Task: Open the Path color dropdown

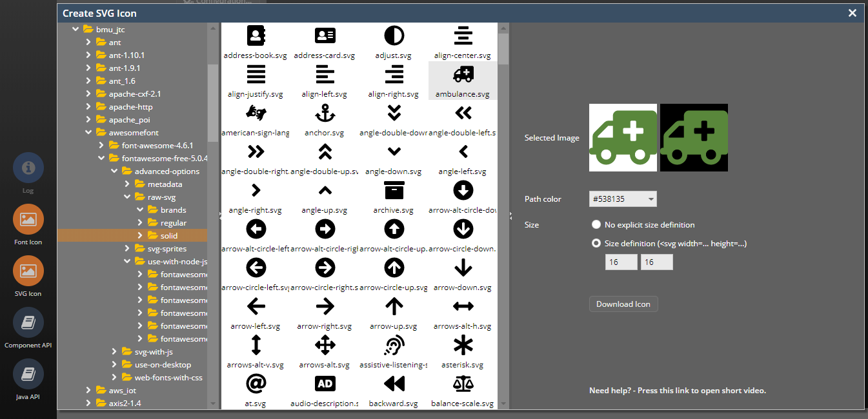Action: [x=623, y=199]
